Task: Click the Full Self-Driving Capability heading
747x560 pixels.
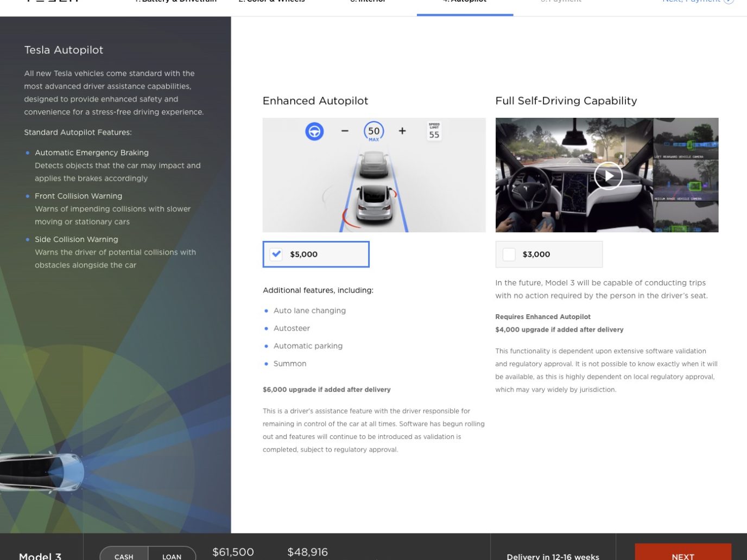Action: 566,101
